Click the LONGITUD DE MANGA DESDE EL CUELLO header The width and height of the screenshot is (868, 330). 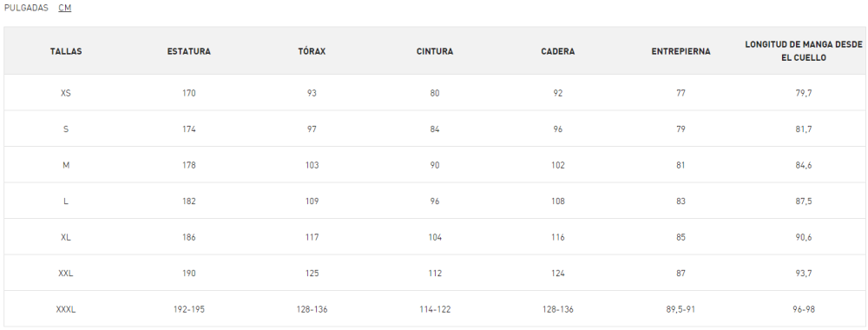coord(803,51)
